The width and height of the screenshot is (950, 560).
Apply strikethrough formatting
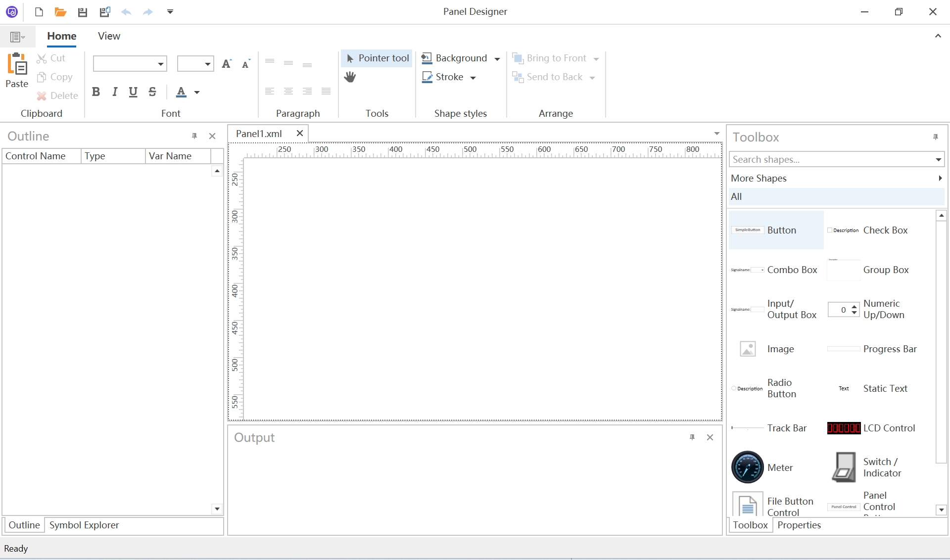(x=152, y=92)
